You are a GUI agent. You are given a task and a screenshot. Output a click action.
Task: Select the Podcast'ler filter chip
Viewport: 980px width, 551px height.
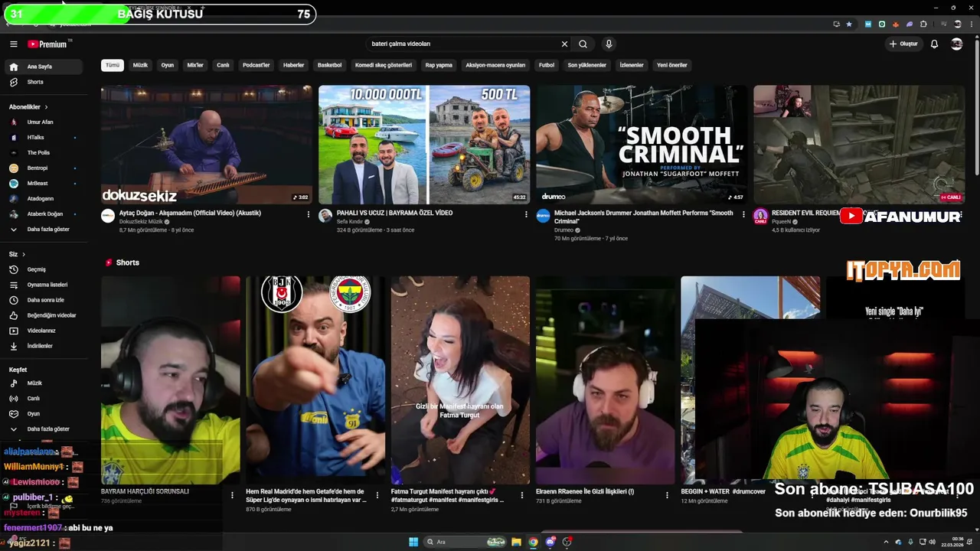[x=256, y=65]
